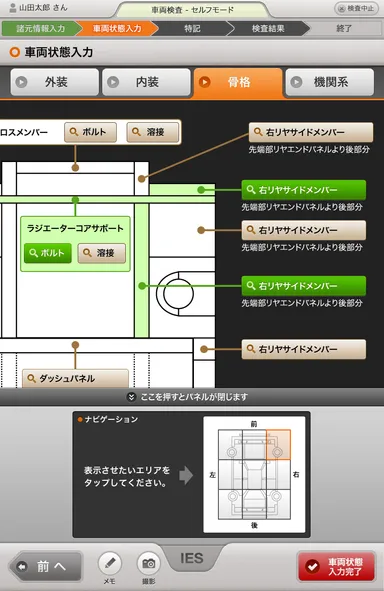
Task: Open the 骨格 tab
Action: coord(238,82)
